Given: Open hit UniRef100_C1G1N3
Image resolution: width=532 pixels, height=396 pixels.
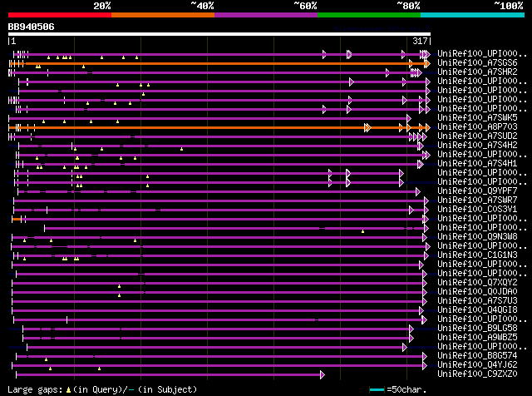Looking at the screenshot, I should pyautogui.click(x=477, y=255).
